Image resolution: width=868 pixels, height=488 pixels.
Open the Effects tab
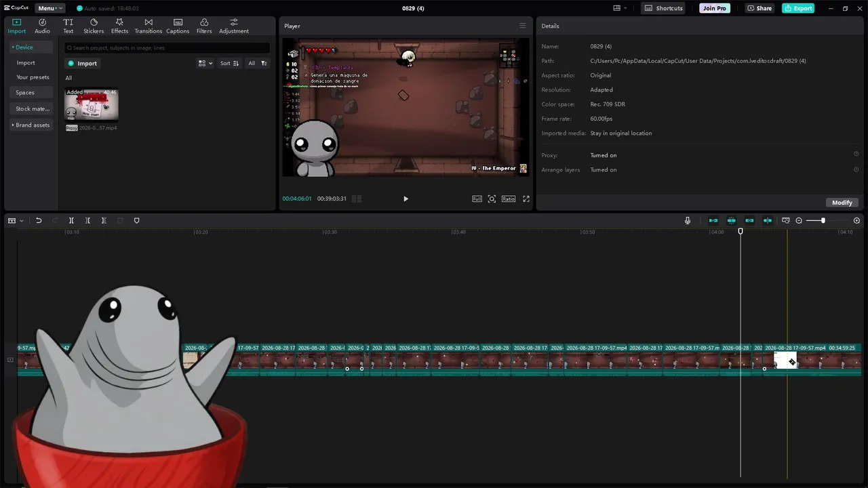(119, 26)
